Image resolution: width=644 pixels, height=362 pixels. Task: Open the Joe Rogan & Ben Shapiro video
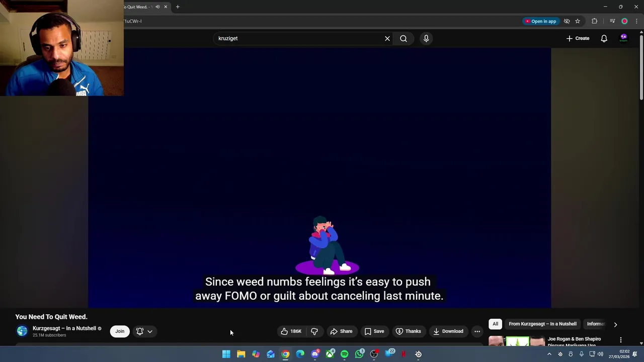point(574,342)
